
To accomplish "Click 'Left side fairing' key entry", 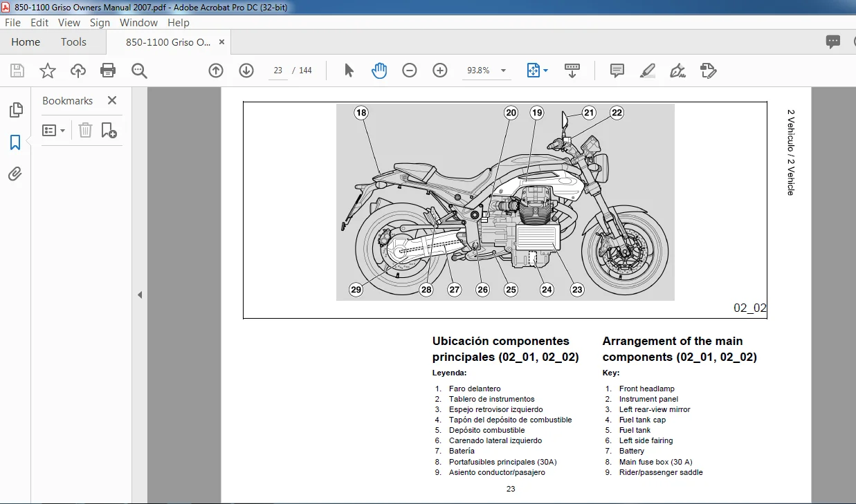I will tap(646, 440).
